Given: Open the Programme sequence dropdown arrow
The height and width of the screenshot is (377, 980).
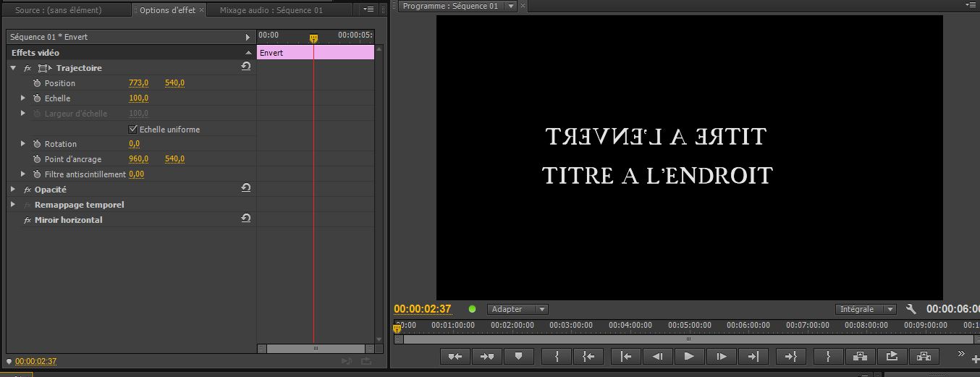Looking at the screenshot, I should click(510, 6).
